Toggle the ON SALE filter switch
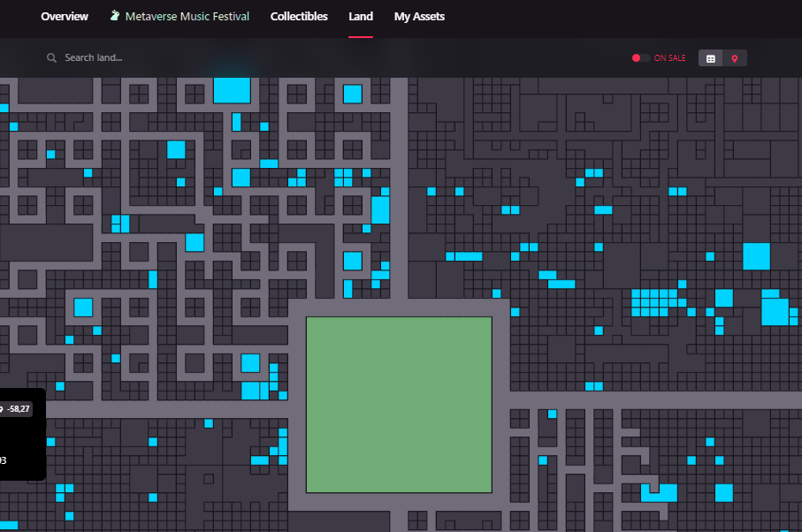Image resolution: width=802 pixels, height=532 pixels. tap(641, 58)
